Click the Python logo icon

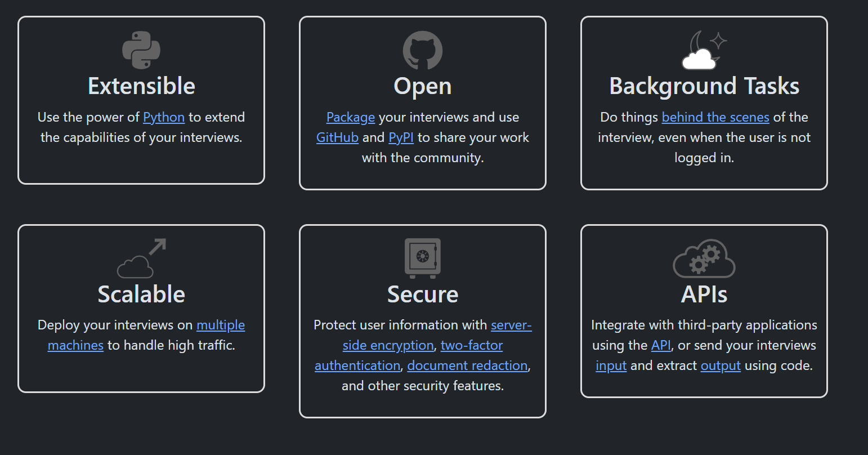pos(141,50)
